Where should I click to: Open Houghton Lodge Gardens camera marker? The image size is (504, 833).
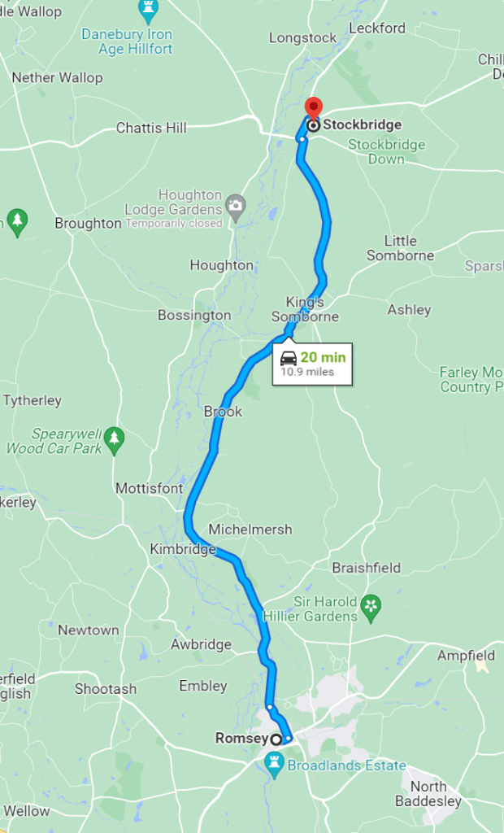point(235,206)
